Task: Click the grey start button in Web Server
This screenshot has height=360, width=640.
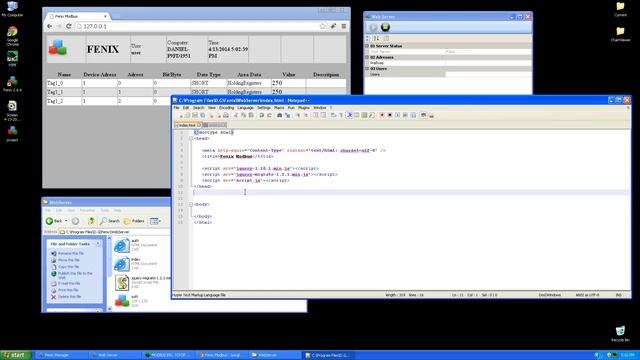Action: [x=373, y=27]
